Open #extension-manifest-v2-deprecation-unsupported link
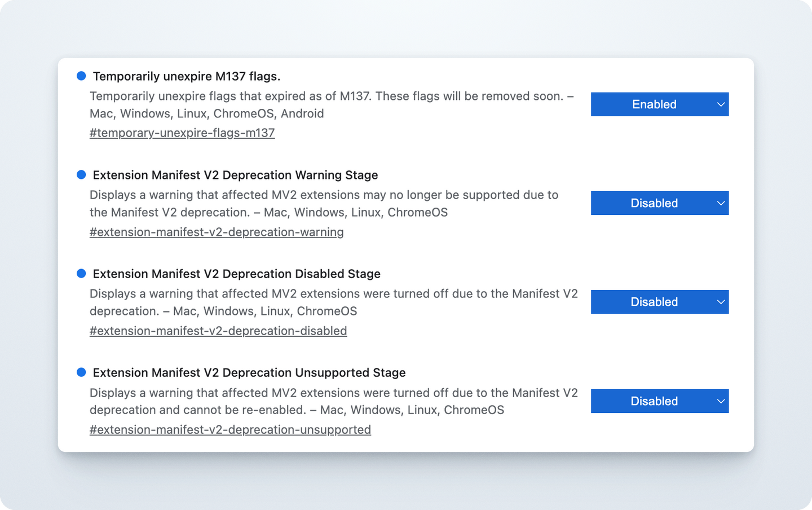Screen dimensions: 812x510 230,430
